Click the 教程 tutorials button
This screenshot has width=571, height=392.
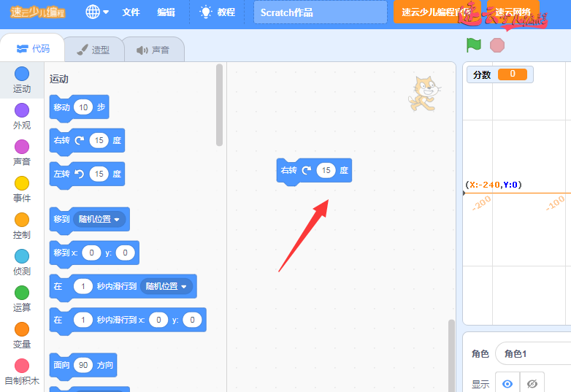pyautogui.click(x=218, y=12)
